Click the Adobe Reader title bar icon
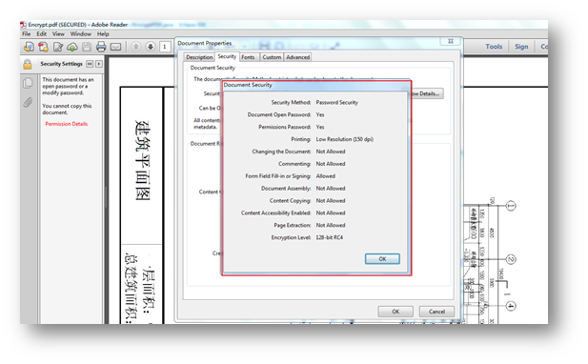 pyautogui.click(x=23, y=25)
